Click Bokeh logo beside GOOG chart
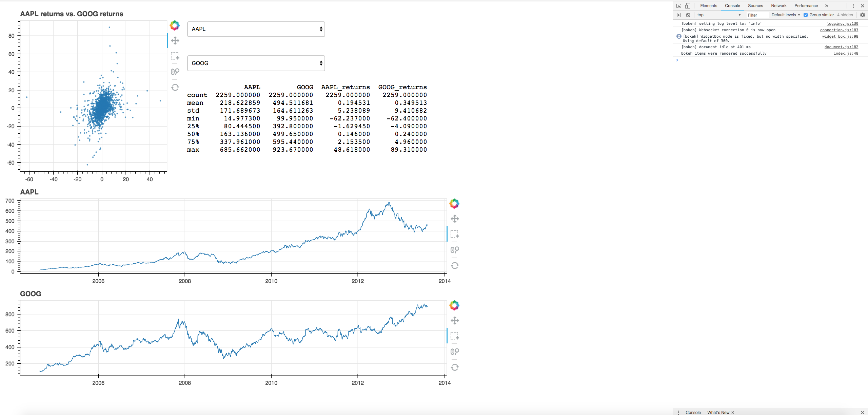The width and height of the screenshot is (868, 415). 454,305
